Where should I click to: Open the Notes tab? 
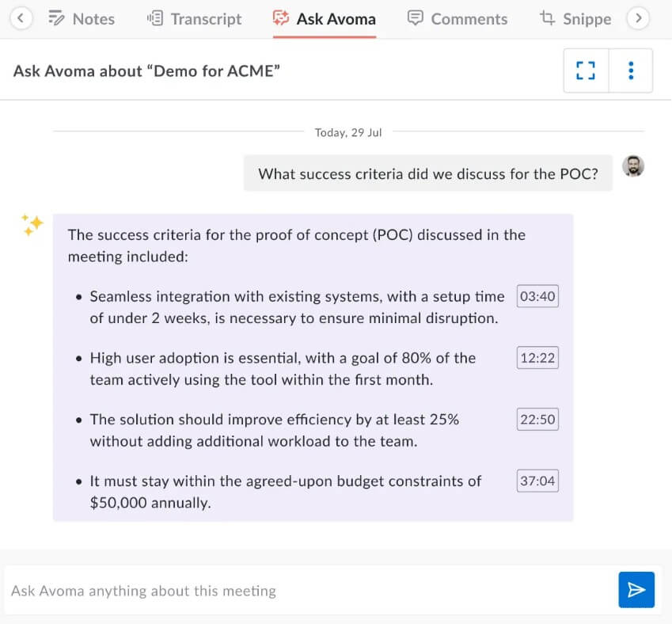click(82, 19)
